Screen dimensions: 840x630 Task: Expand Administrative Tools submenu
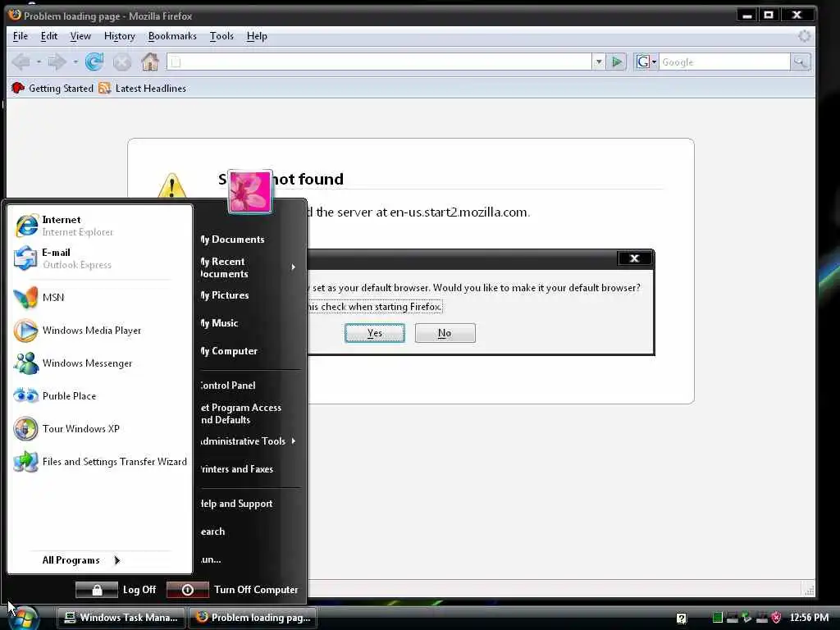(x=249, y=441)
